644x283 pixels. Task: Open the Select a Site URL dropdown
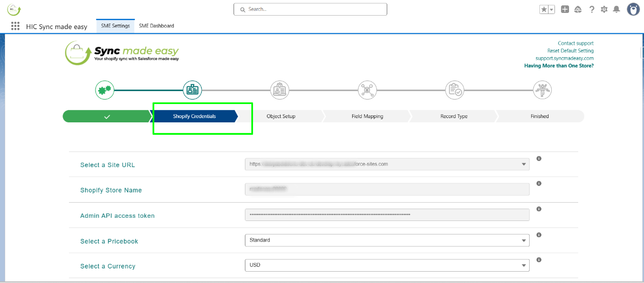[387, 164]
